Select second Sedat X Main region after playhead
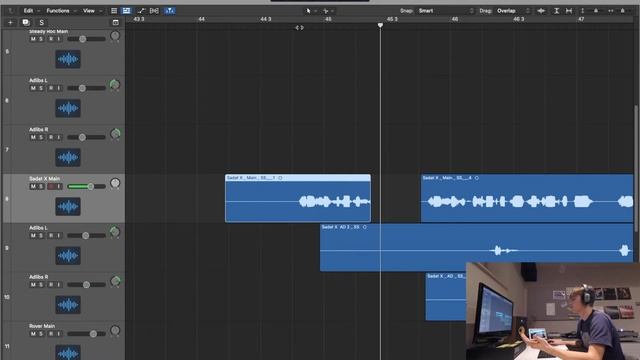 [527, 198]
